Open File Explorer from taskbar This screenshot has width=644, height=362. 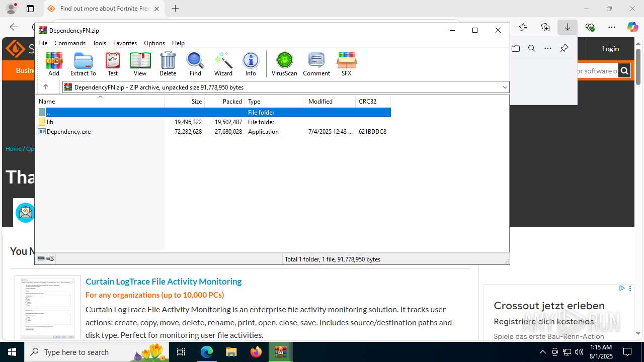231,352
